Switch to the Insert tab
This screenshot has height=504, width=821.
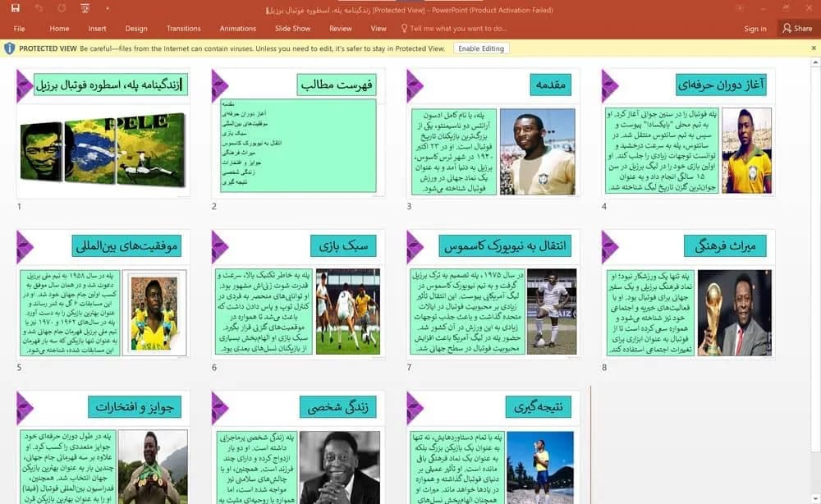coord(97,29)
